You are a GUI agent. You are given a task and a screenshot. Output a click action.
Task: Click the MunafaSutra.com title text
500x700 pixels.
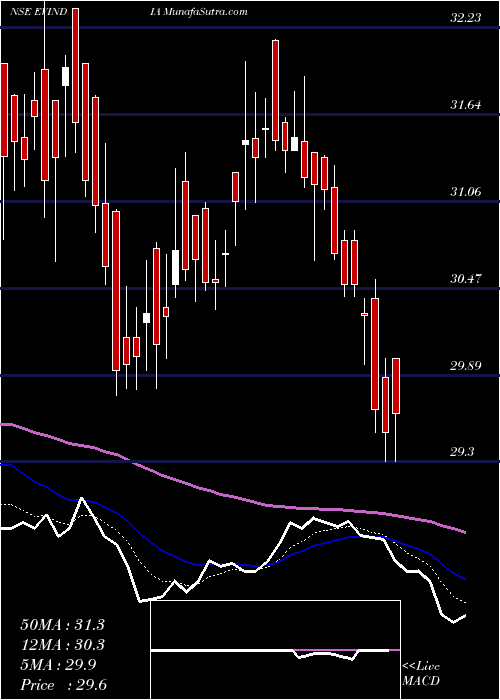(x=205, y=12)
